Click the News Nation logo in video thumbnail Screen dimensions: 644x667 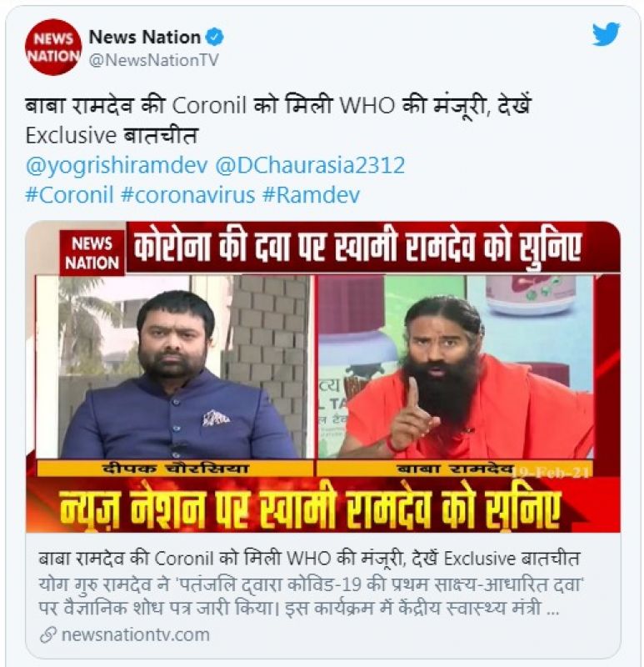(92, 253)
